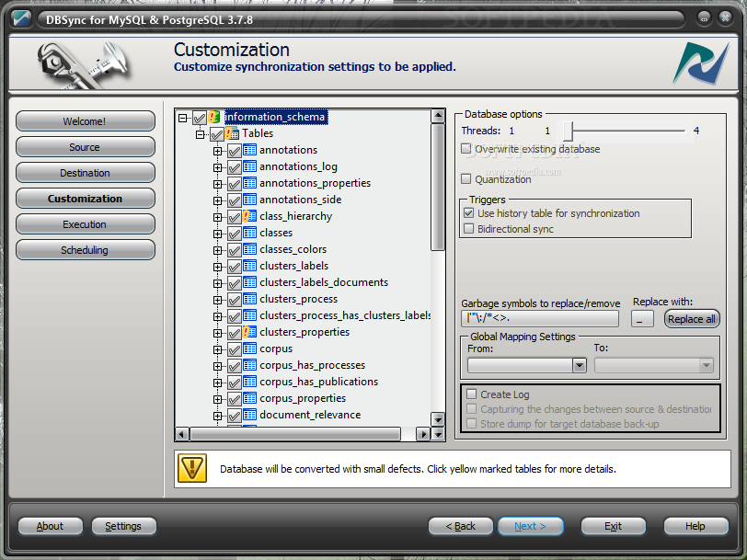Open the Settings button

pyautogui.click(x=123, y=526)
